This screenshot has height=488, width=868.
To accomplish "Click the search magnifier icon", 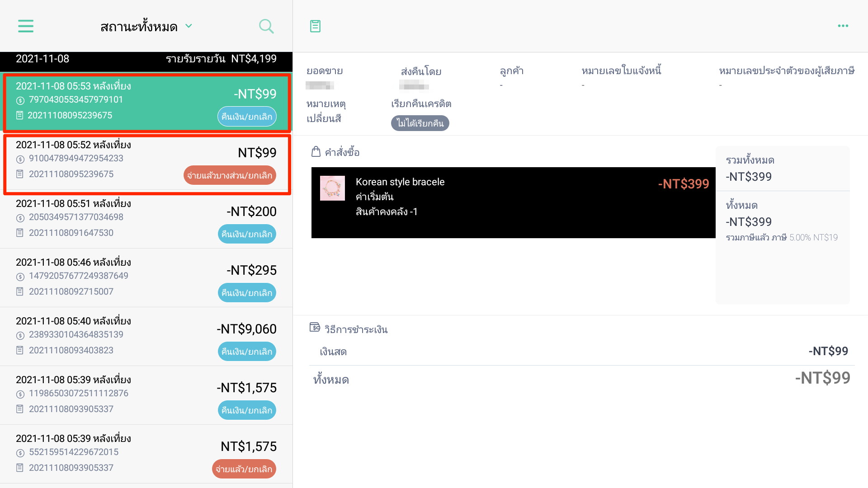I will pos(266,26).
